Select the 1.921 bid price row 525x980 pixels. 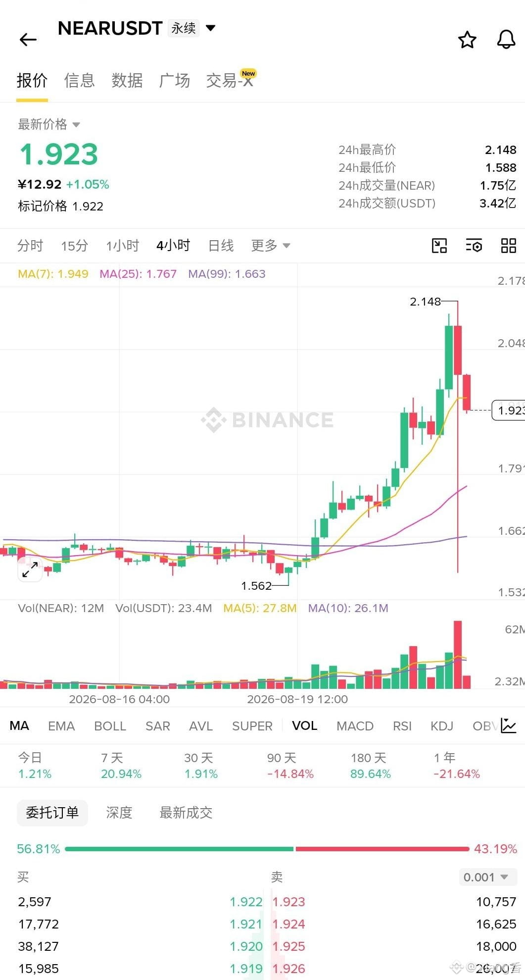[x=140, y=924]
